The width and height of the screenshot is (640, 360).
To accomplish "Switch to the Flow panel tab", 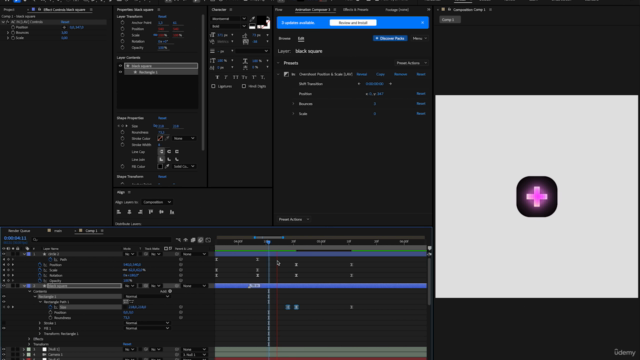I will click(x=279, y=9).
